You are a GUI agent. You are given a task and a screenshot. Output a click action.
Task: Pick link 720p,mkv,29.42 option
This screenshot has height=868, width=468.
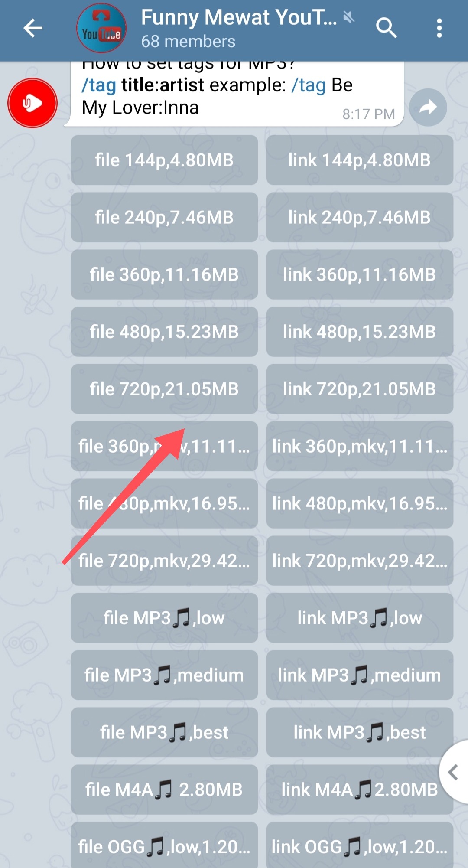pos(360,561)
